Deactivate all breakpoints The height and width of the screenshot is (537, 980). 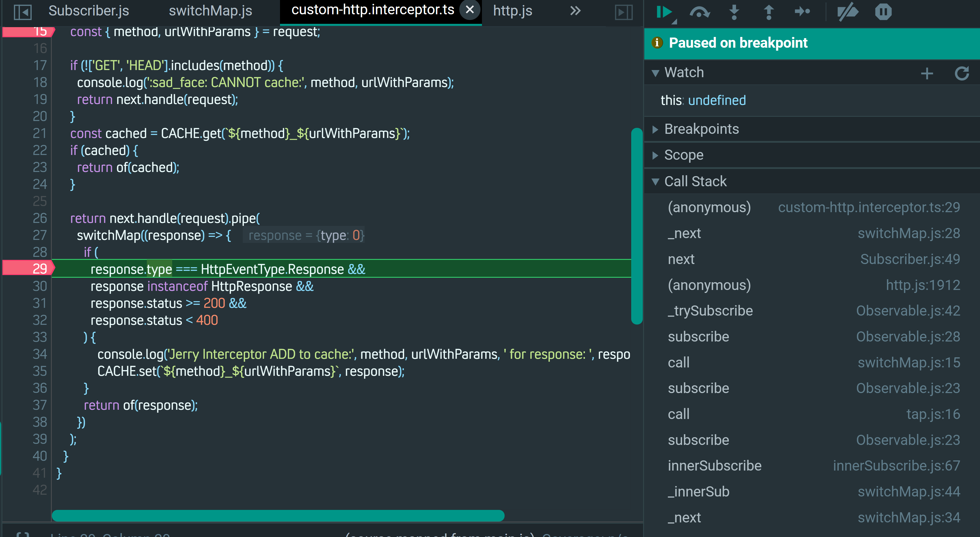click(x=848, y=12)
